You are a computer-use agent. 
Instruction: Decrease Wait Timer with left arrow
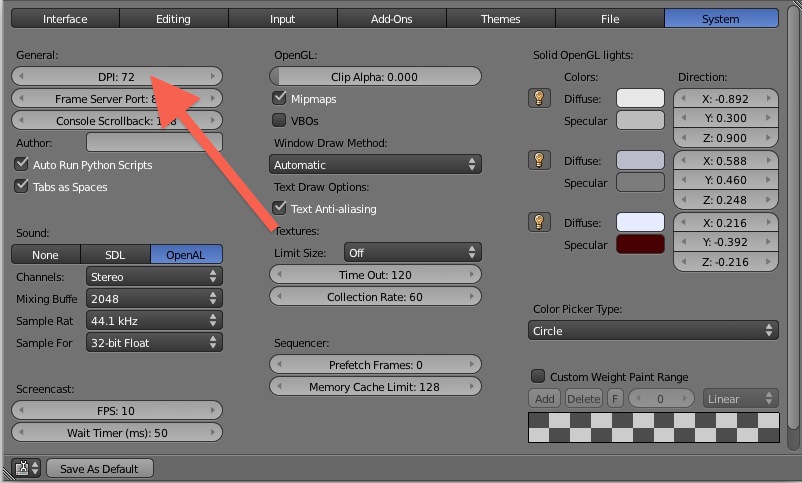(21, 432)
